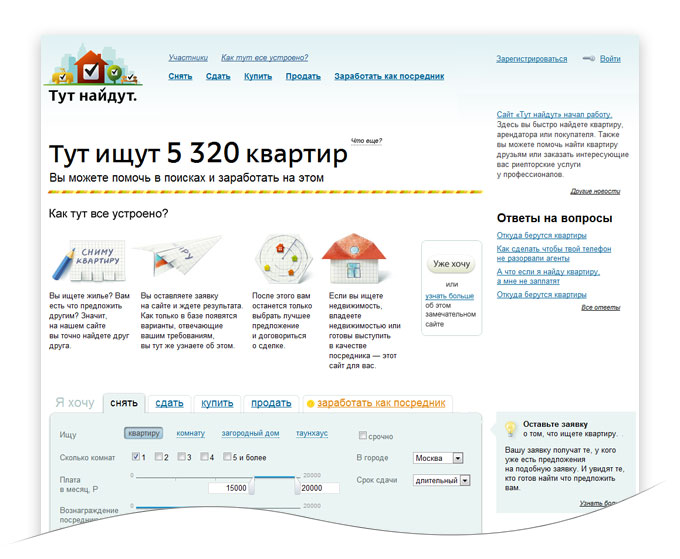This screenshot has height=559, width=680.
Task: Click the round map with houses illustration
Action: (x=283, y=260)
